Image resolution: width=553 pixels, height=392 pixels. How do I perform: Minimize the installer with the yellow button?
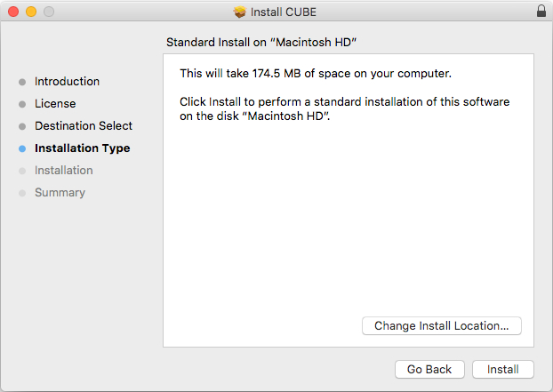coord(30,12)
